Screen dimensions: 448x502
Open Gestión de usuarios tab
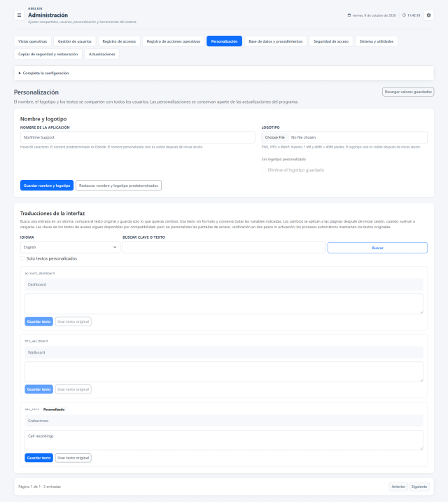pyautogui.click(x=75, y=41)
